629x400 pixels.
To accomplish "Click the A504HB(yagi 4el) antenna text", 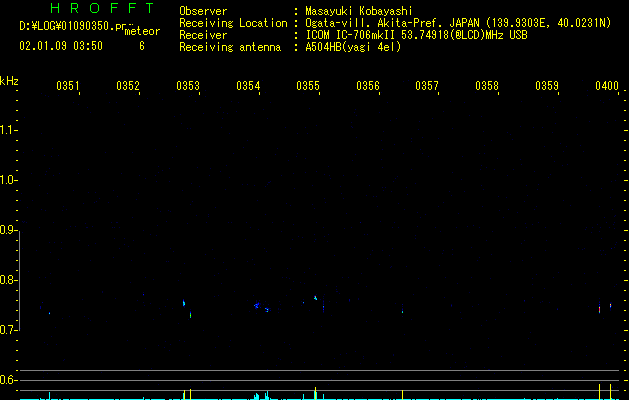I will pos(353,47).
